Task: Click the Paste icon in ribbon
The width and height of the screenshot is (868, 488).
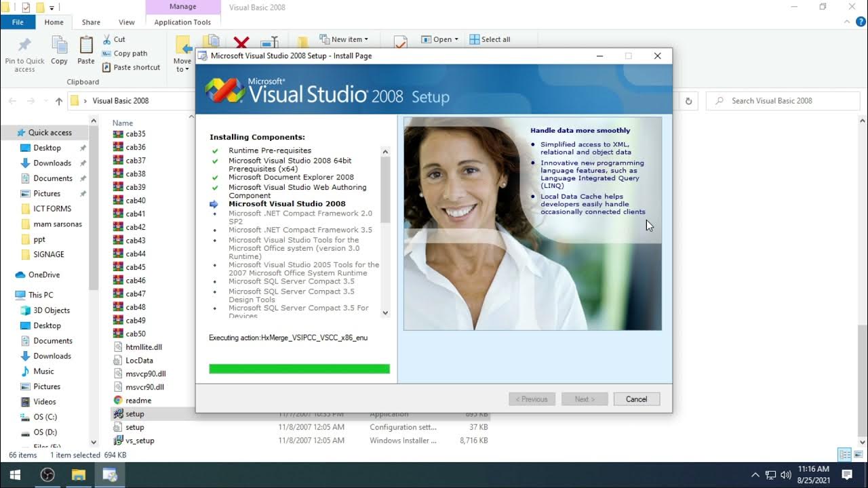Action: click(x=86, y=45)
